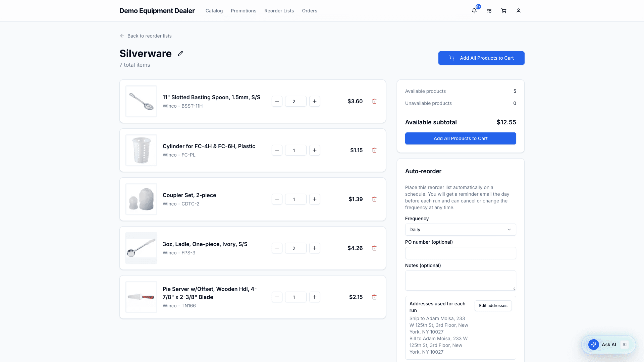644x362 pixels.
Task: Remove the Coupler Set from list
Action: coord(374,199)
